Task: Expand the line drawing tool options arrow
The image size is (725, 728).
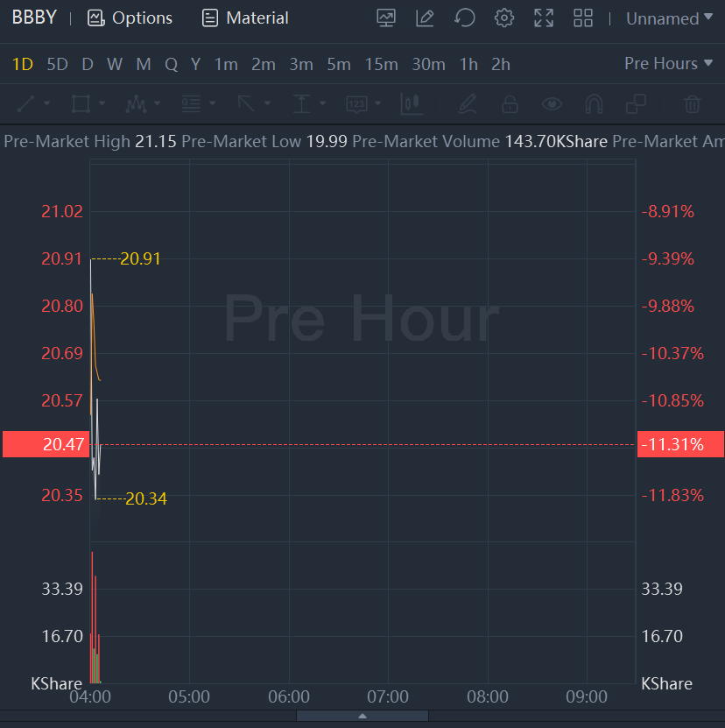Action: pyautogui.click(x=46, y=104)
